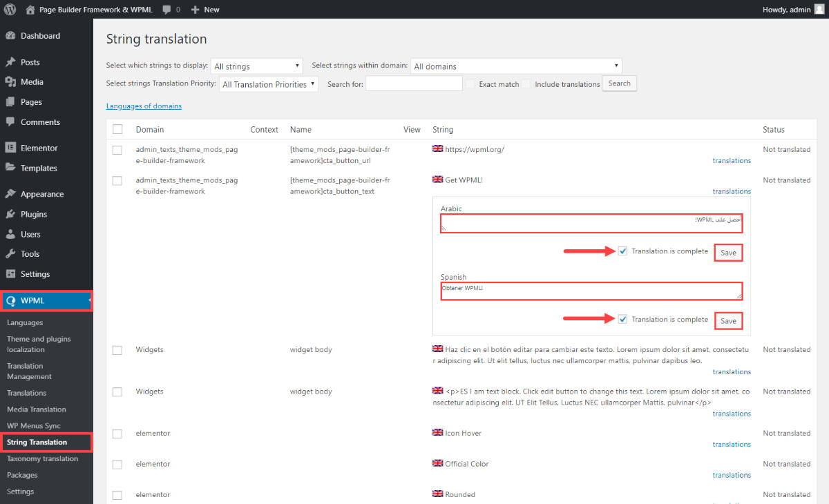Image resolution: width=829 pixels, height=504 pixels.
Task: Check the Icon Hover row checkbox
Action: coord(117,434)
